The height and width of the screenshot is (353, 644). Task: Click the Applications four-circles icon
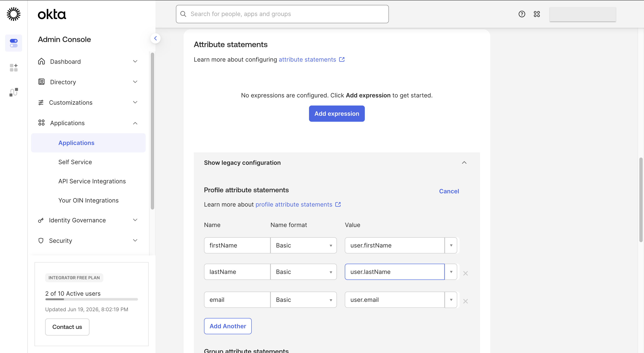click(41, 123)
